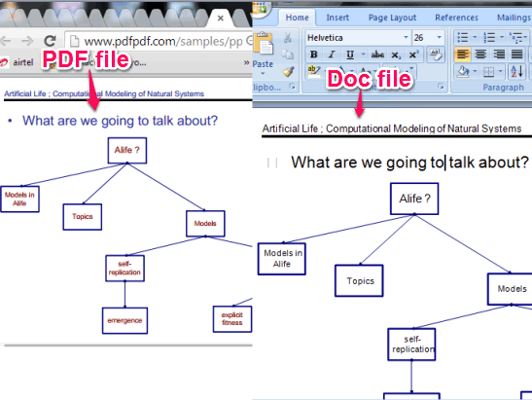This screenshot has height=400, width=532.
Task: Toggle Superscript formatting
Action: (414, 55)
